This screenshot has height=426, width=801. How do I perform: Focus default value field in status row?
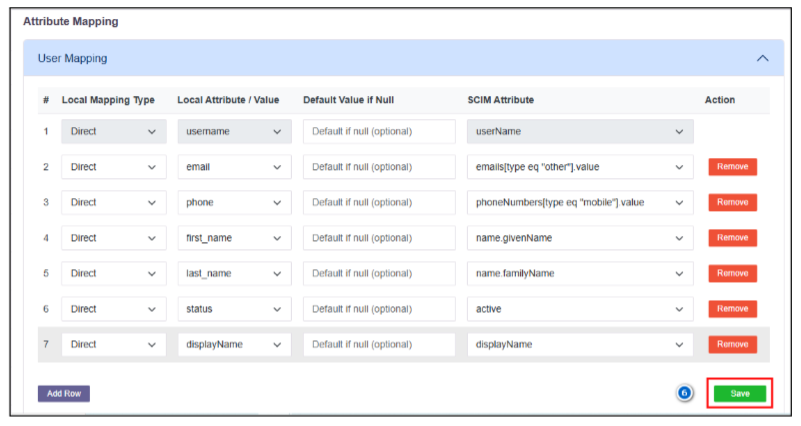(379, 309)
